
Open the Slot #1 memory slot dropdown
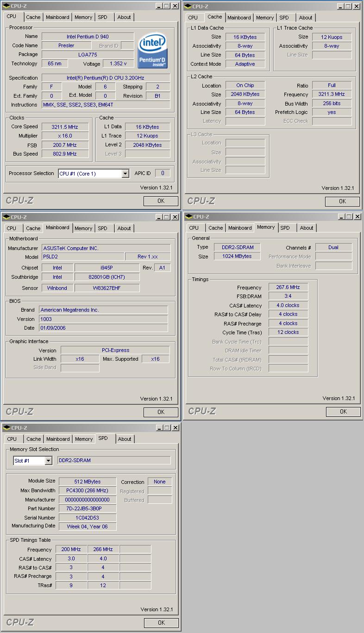click(x=48, y=461)
